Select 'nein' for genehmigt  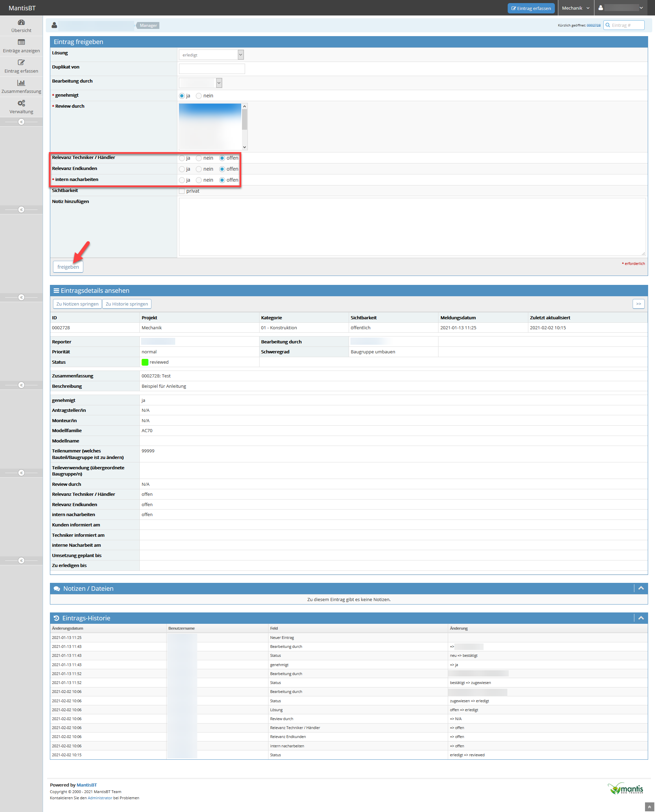199,96
